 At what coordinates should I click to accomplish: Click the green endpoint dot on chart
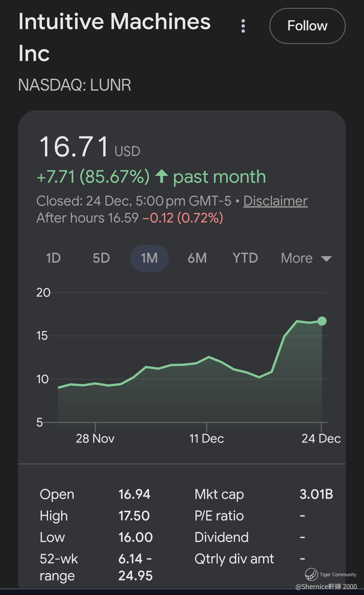[x=322, y=321]
